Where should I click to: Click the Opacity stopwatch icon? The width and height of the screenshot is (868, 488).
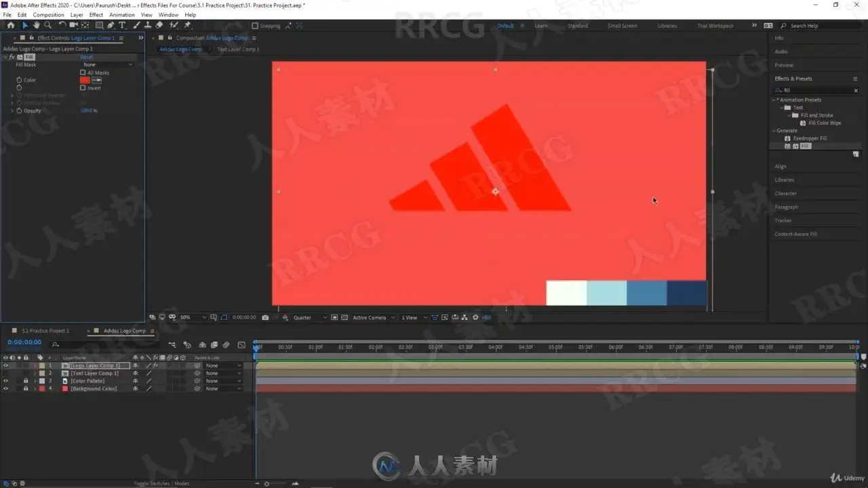coord(19,110)
